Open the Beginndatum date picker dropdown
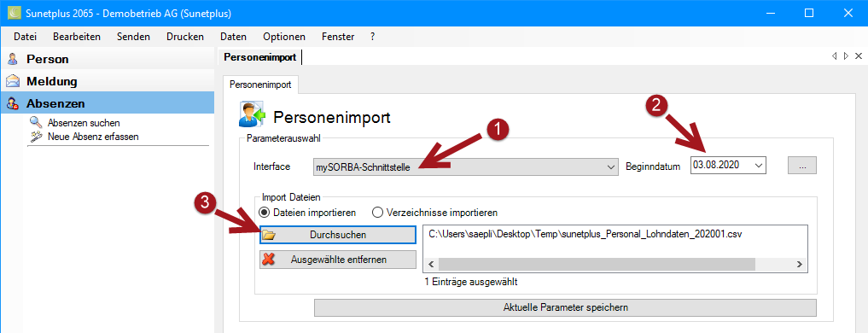Image resolution: width=868 pixels, height=333 pixels. tap(759, 165)
